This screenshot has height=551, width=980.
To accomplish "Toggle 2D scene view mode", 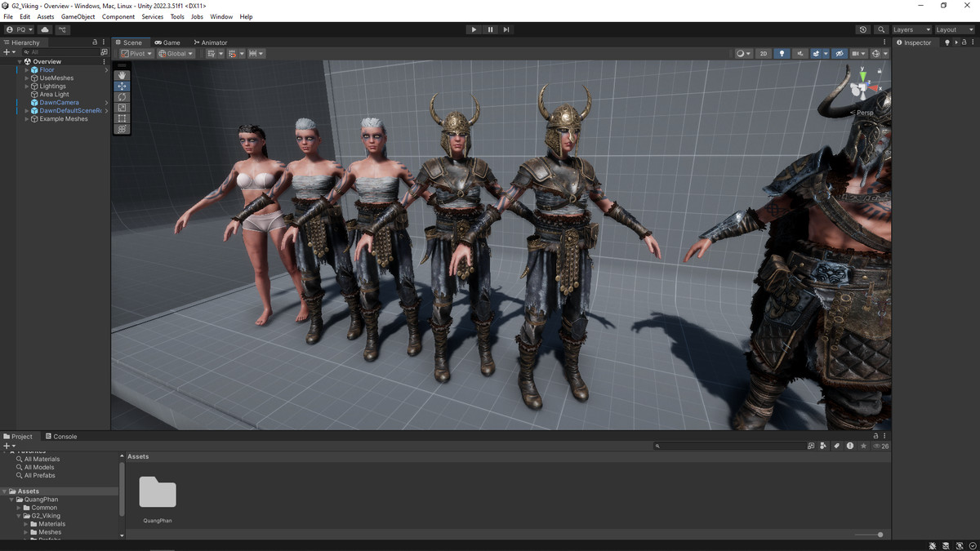I will tap(764, 54).
